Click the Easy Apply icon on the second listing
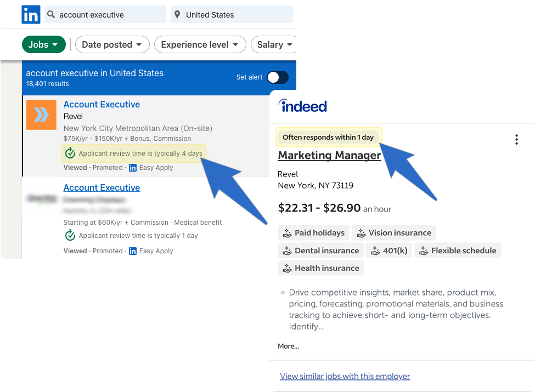Screen dimensions: 535x392 (133, 251)
